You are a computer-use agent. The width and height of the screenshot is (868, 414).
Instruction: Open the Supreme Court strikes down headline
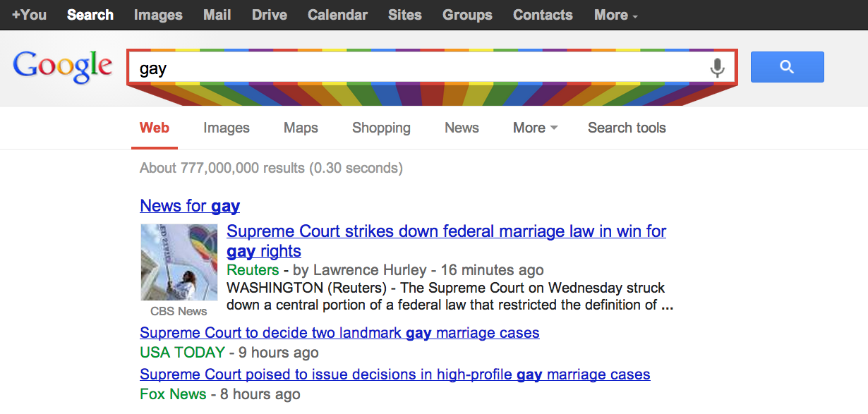click(446, 241)
